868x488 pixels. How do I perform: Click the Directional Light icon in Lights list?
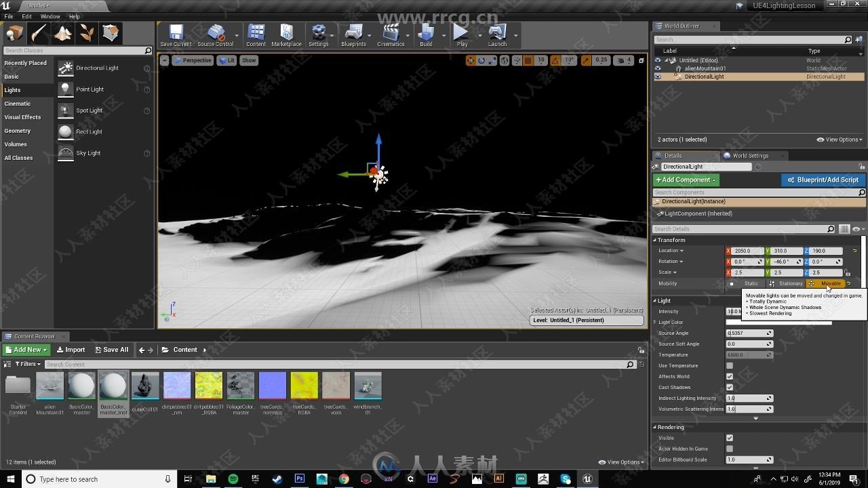[66, 68]
